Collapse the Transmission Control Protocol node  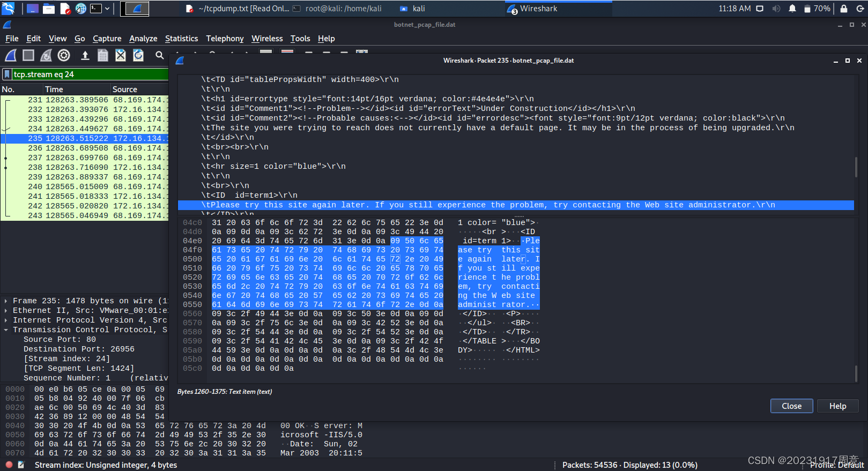(6, 330)
